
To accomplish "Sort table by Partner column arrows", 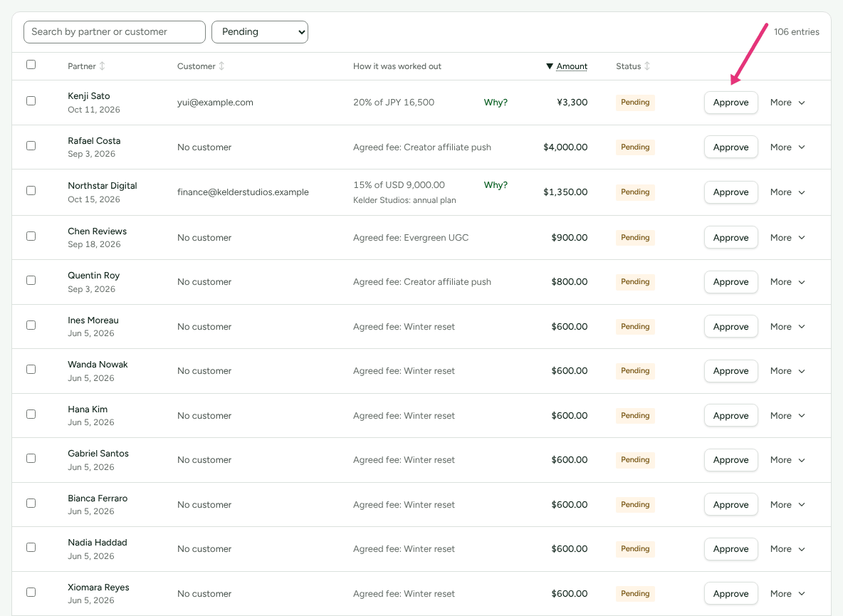I will click(x=102, y=66).
